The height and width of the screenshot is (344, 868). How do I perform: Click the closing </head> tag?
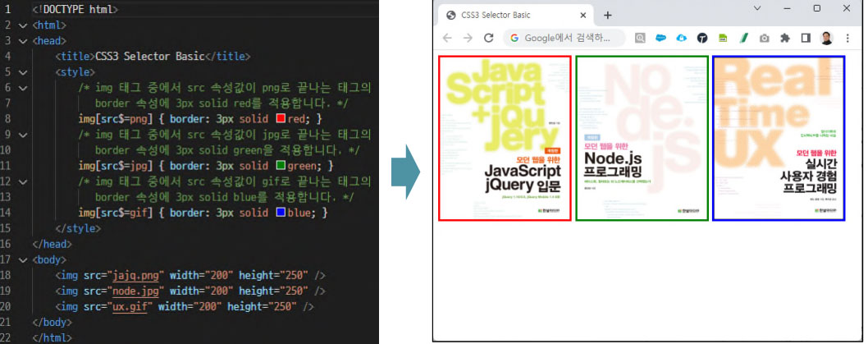53,244
